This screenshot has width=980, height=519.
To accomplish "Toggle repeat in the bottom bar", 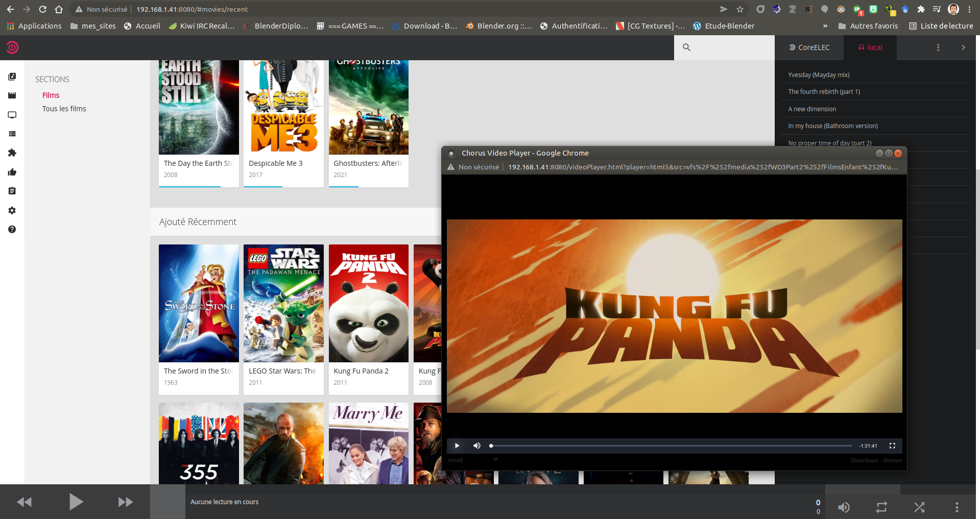I will [x=882, y=507].
